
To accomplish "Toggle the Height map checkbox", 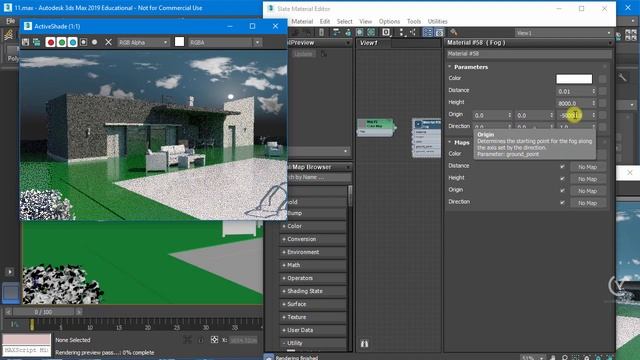I will pyautogui.click(x=562, y=178).
